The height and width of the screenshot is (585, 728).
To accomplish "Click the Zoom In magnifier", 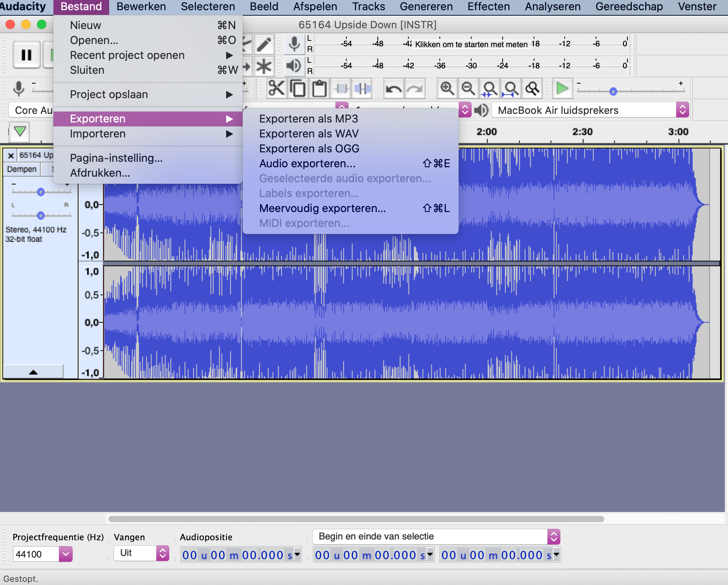I will point(447,88).
